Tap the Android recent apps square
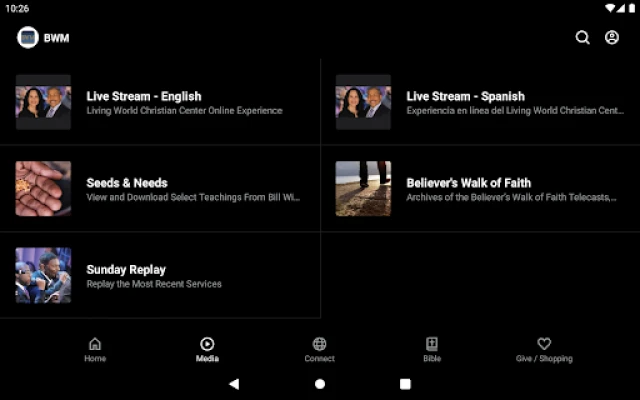The height and width of the screenshot is (400, 640). click(405, 384)
